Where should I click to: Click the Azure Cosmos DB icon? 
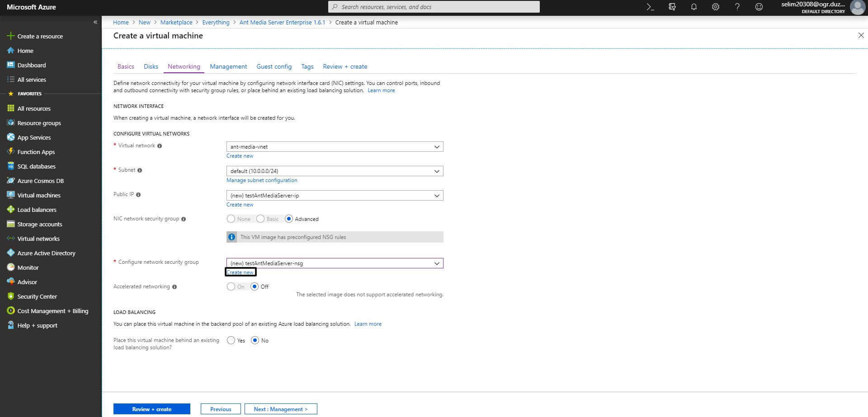[x=11, y=181]
